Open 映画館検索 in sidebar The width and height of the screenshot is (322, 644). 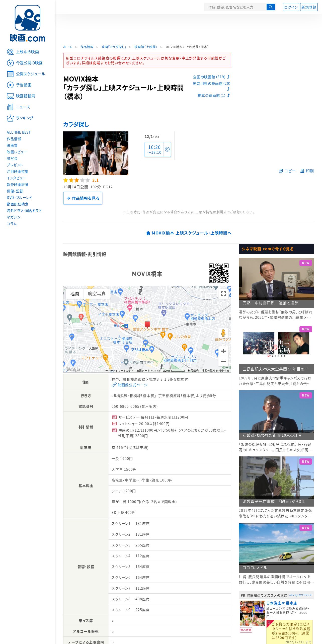point(26,96)
